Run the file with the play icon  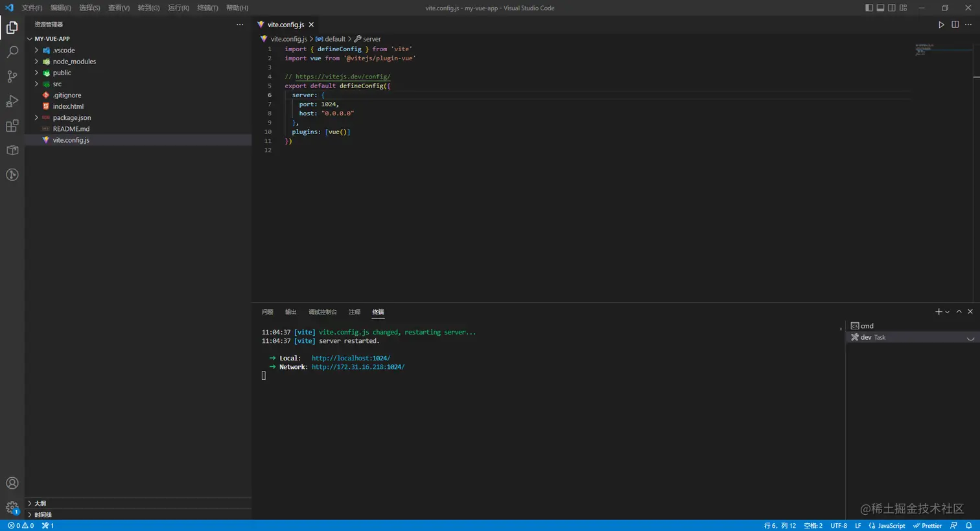click(x=941, y=25)
